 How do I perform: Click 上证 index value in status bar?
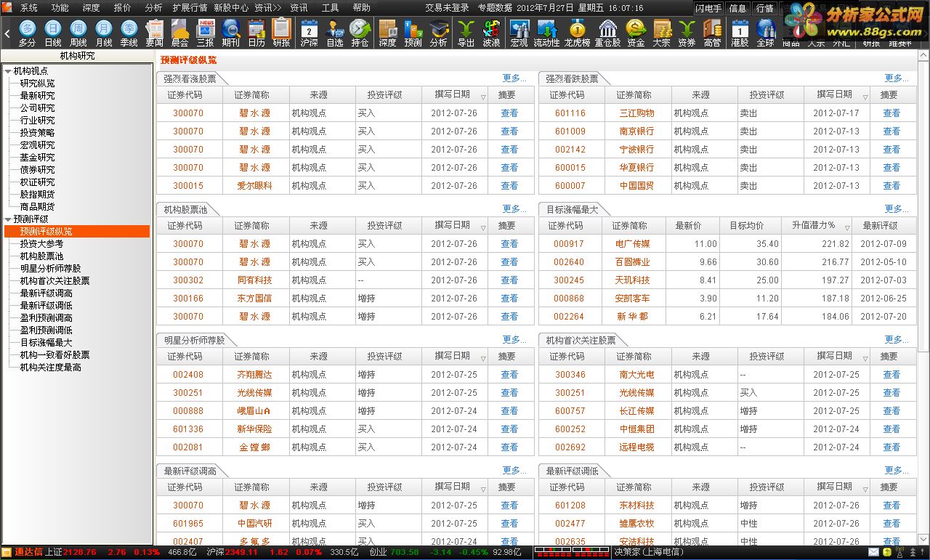tap(80, 552)
